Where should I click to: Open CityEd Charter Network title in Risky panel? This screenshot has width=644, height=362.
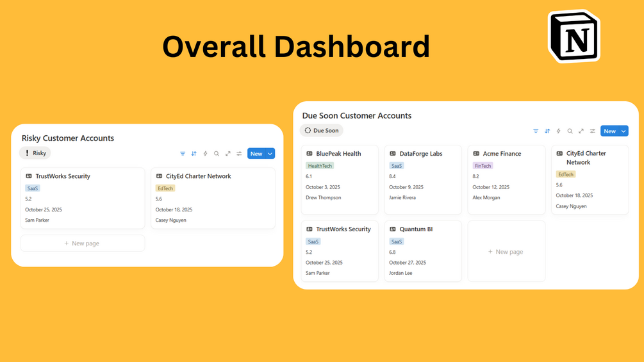click(x=199, y=176)
